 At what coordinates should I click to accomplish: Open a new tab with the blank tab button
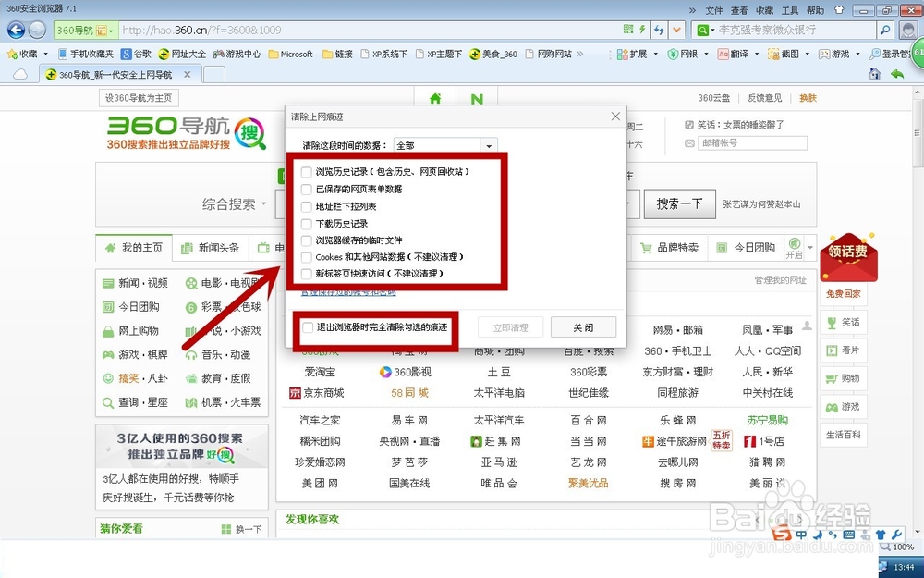214,74
